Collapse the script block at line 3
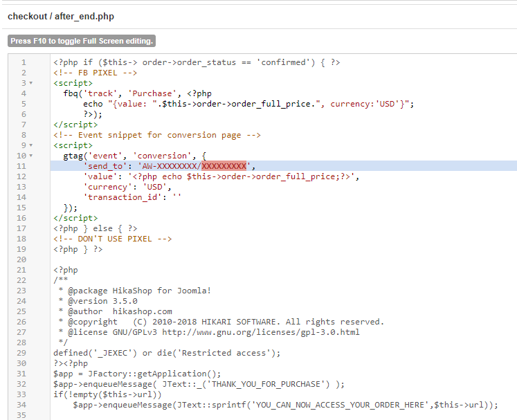This screenshot has width=517, height=420. 31,83
